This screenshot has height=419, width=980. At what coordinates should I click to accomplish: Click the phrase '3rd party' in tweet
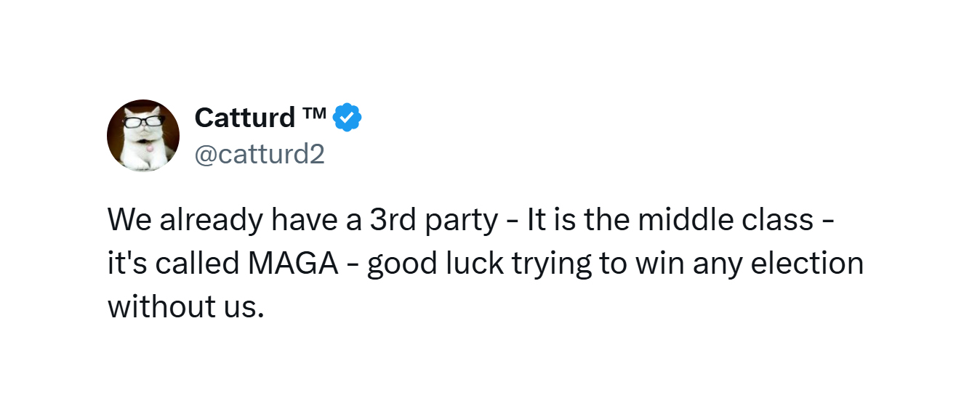[433, 221]
